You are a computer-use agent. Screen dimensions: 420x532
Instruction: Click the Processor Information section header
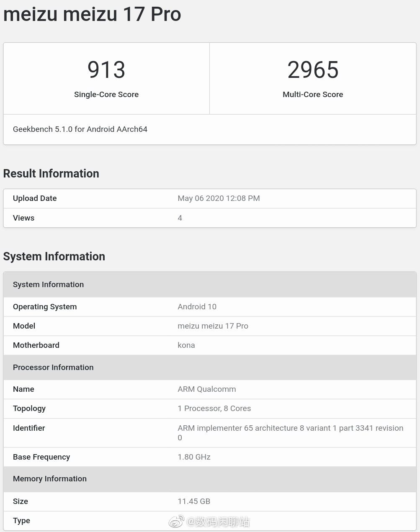(53, 368)
